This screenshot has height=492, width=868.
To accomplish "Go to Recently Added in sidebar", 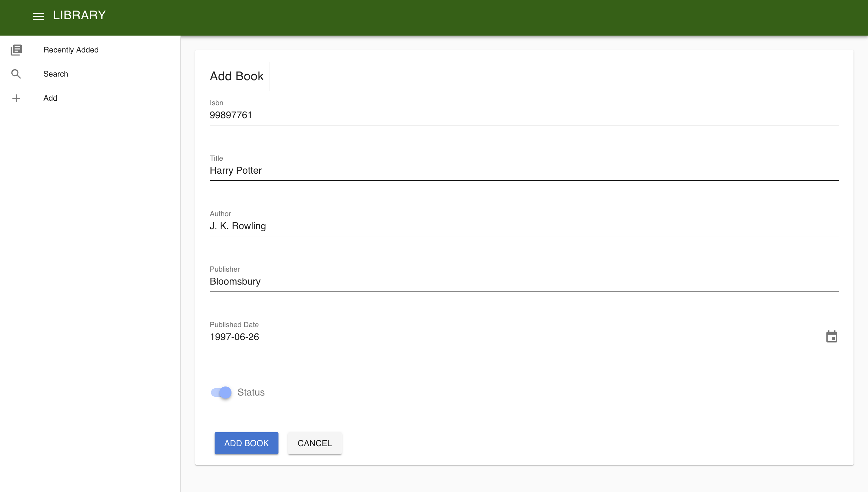I will (x=71, y=50).
